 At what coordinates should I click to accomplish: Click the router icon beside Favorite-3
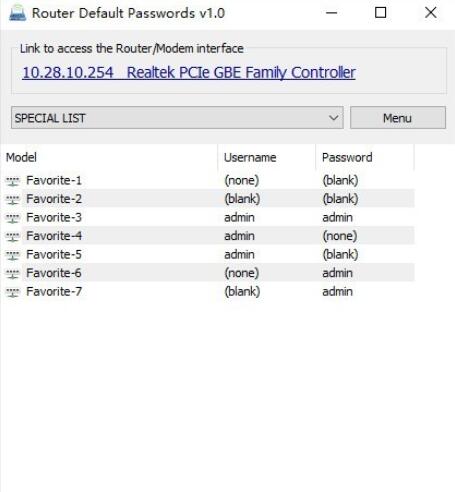(x=13, y=218)
